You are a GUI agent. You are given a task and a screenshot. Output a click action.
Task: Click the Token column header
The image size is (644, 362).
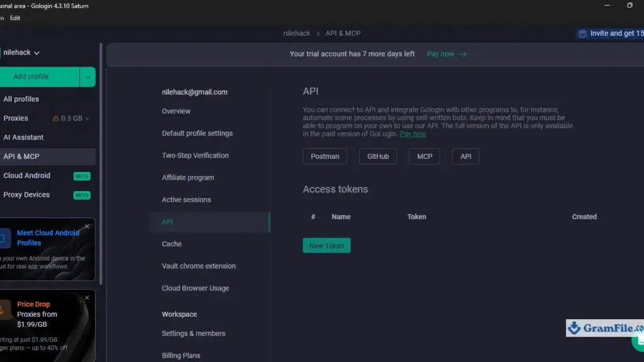[416, 217]
